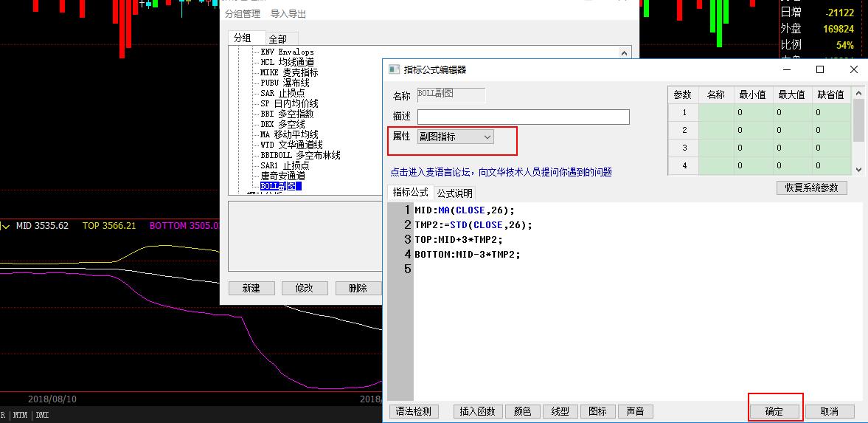The image size is (868, 423).
Task: Open the 颜色 color picker button
Action: tap(522, 411)
